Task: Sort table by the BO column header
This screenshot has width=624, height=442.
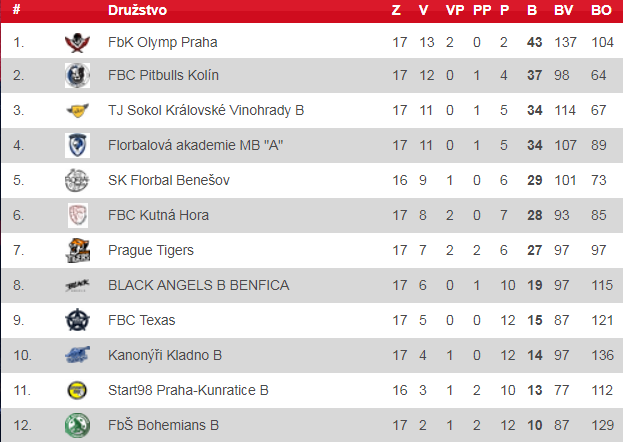Action: (601, 11)
